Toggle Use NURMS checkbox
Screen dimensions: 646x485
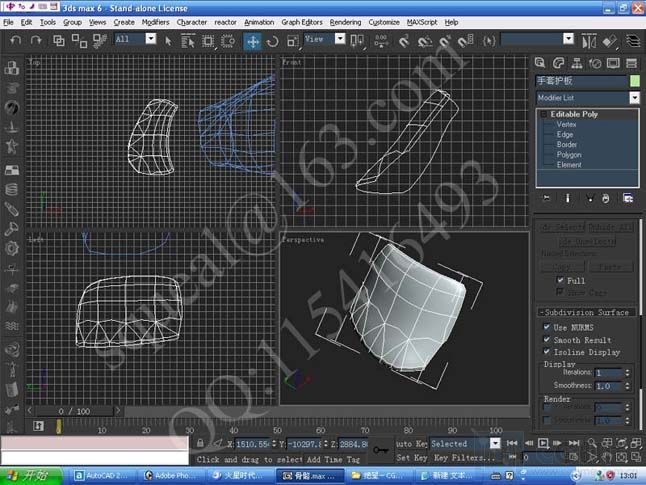pos(547,327)
